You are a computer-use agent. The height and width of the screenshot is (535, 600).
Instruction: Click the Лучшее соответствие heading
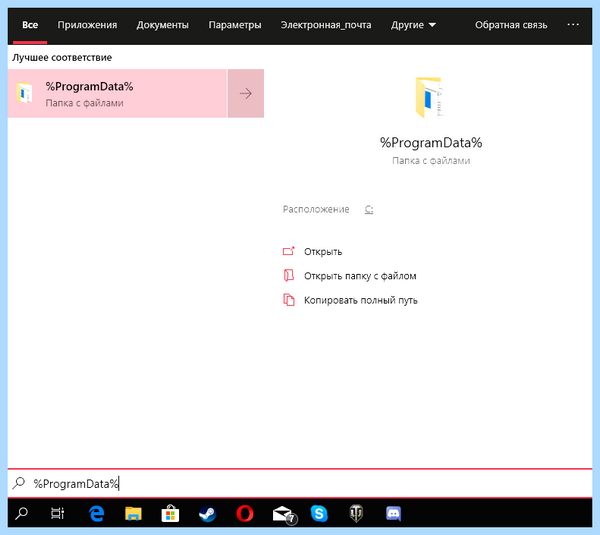62,58
